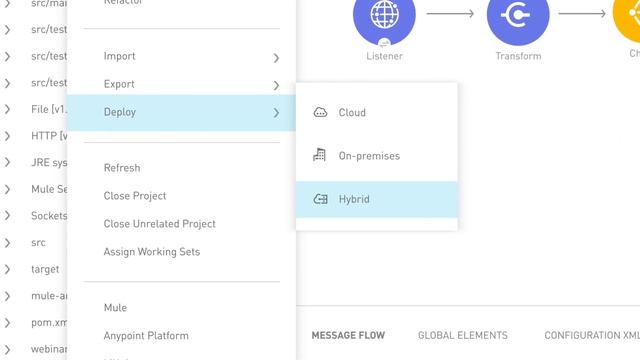
Task: Select the Mule menu entry
Action: (115, 308)
